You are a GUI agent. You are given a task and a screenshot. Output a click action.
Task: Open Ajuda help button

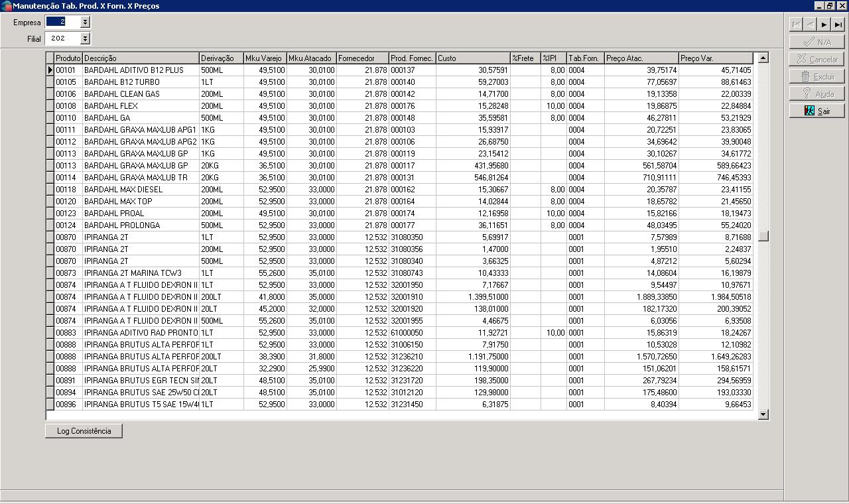pos(816,94)
